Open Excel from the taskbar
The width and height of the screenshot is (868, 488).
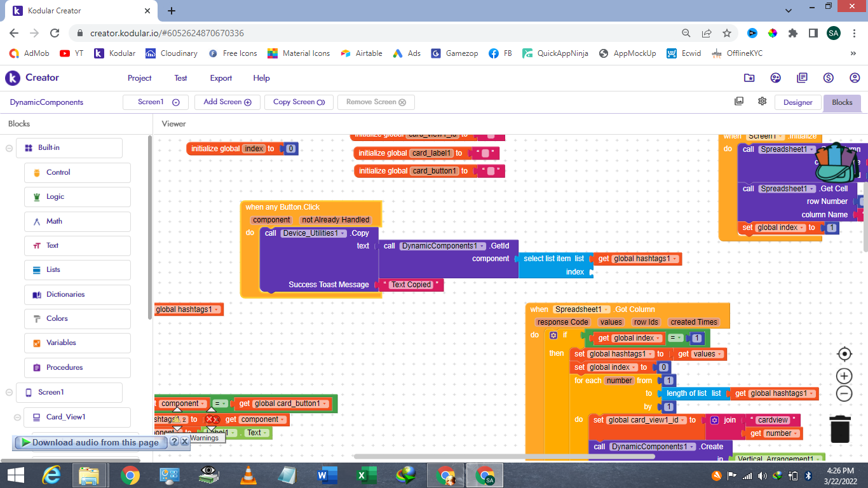point(367,475)
